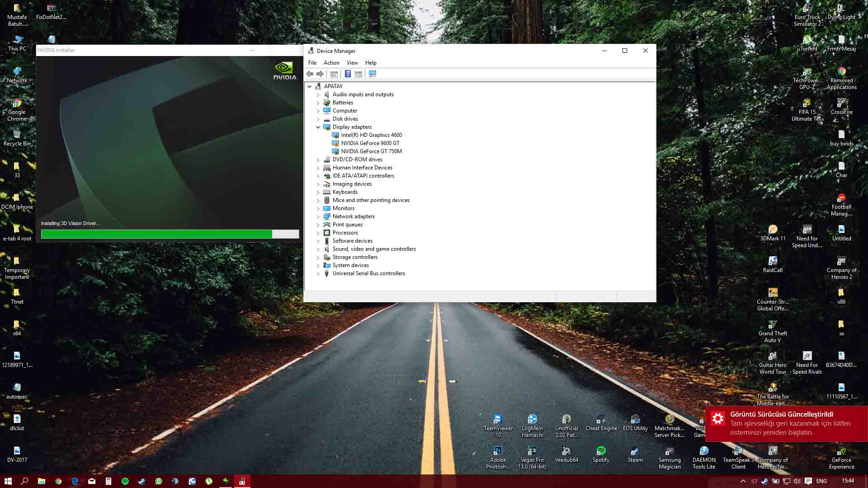Select the Google Chrome desktop icon
The image size is (868, 488).
pos(17,109)
